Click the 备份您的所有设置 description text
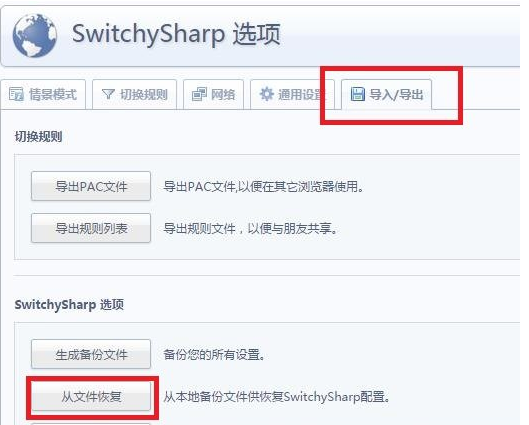529x425 pixels. (214, 355)
